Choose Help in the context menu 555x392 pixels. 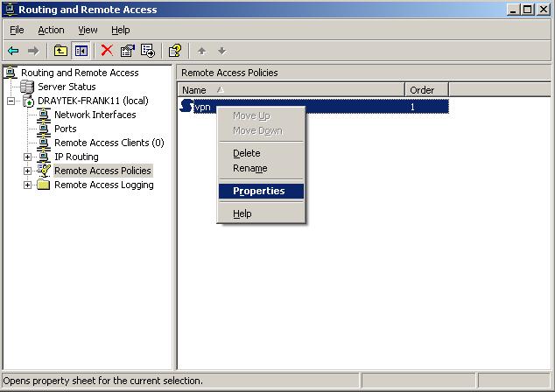point(261,213)
